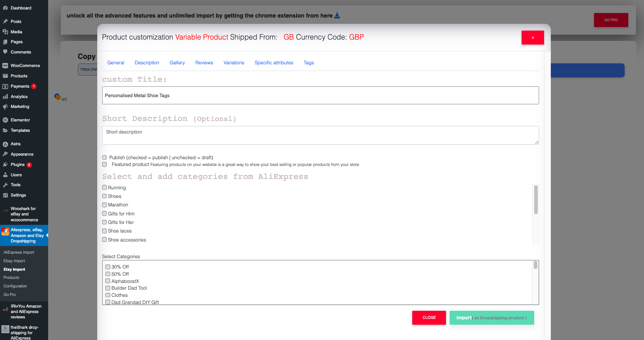Check Builder Dad Tool category
644x340 pixels.
pyautogui.click(x=108, y=288)
